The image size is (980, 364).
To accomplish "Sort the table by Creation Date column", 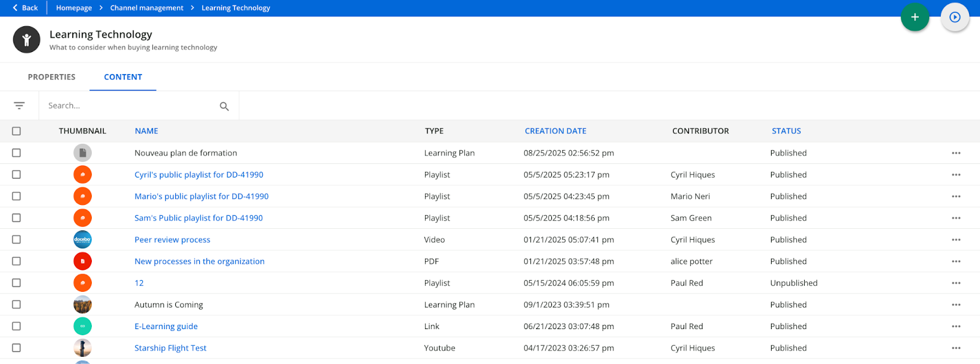I will pos(555,131).
